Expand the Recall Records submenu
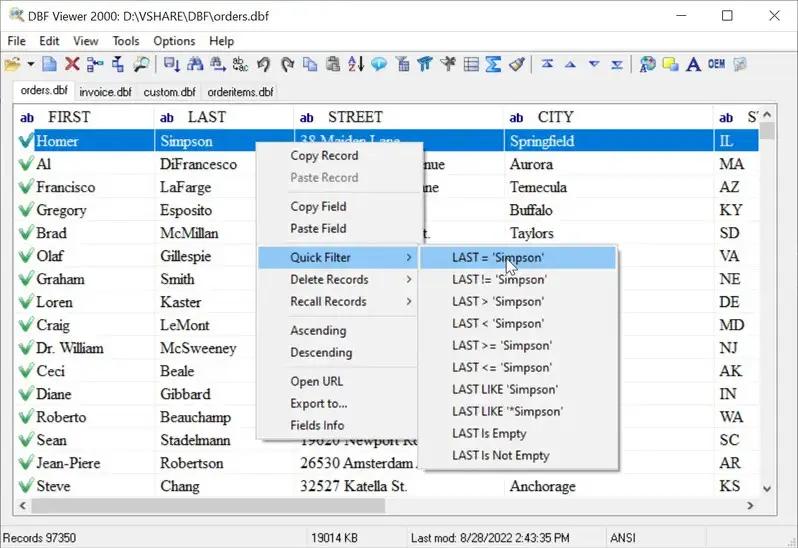 point(338,301)
